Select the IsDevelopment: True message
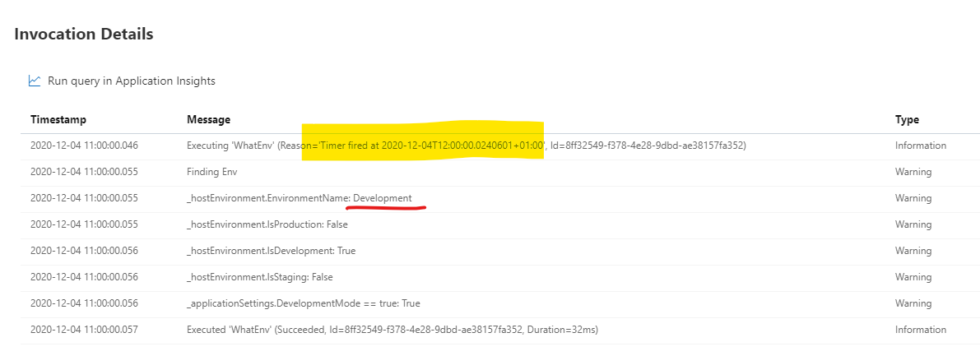 272,251
